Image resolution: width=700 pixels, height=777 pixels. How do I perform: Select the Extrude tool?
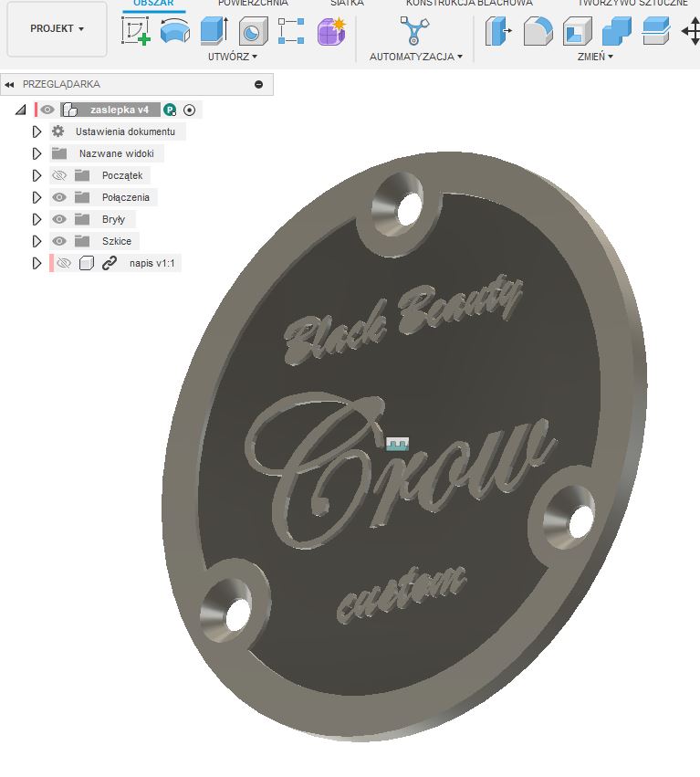[x=214, y=31]
